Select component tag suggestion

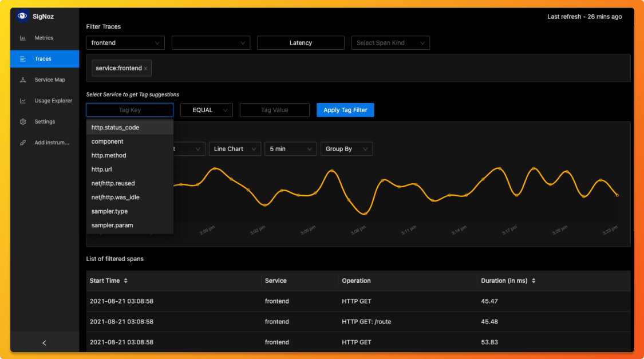130,141
